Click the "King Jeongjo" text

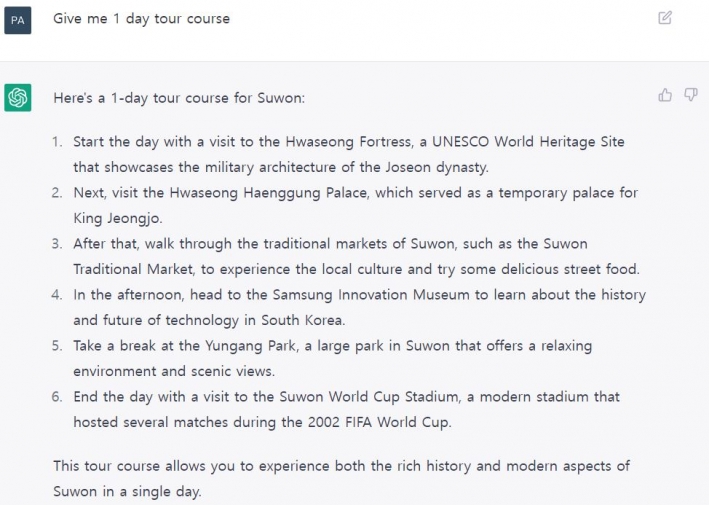coord(118,218)
